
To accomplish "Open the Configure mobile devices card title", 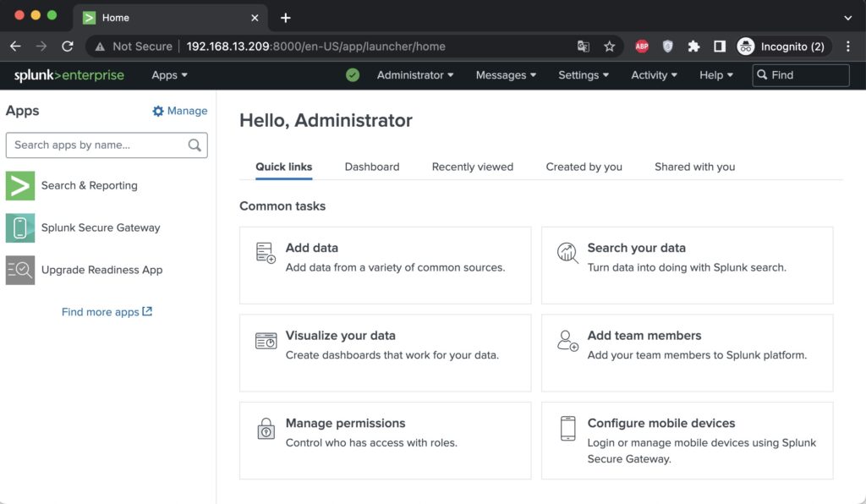I will coord(661,424).
